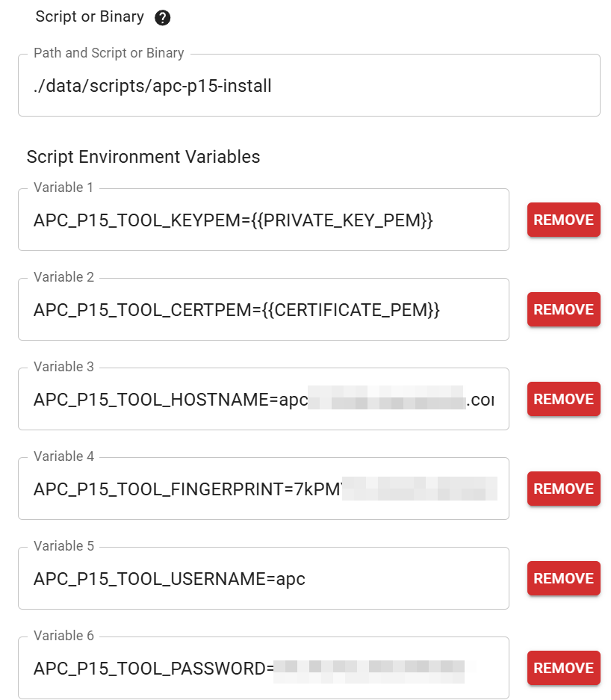This screenshot has height=700, width=611.
Task: Remove the APC_P15_TOOL_HOSTNAME variable
Action: coord(563,399)
